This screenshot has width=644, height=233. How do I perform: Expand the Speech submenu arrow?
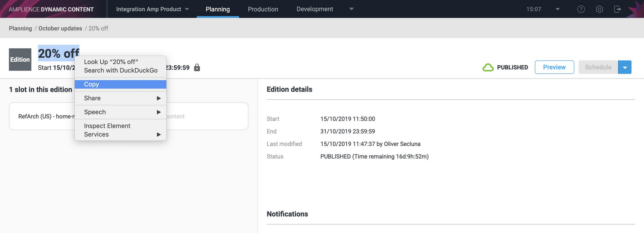[159, 112]
